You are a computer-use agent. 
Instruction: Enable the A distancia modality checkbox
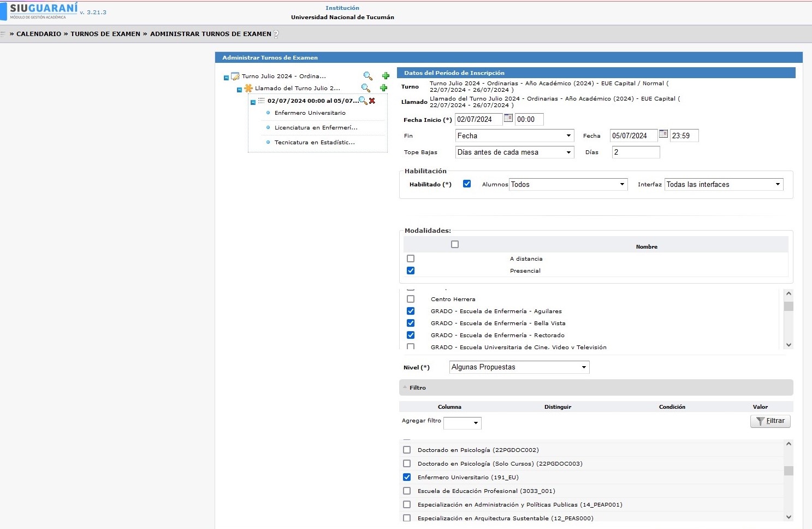coord(411,258)
